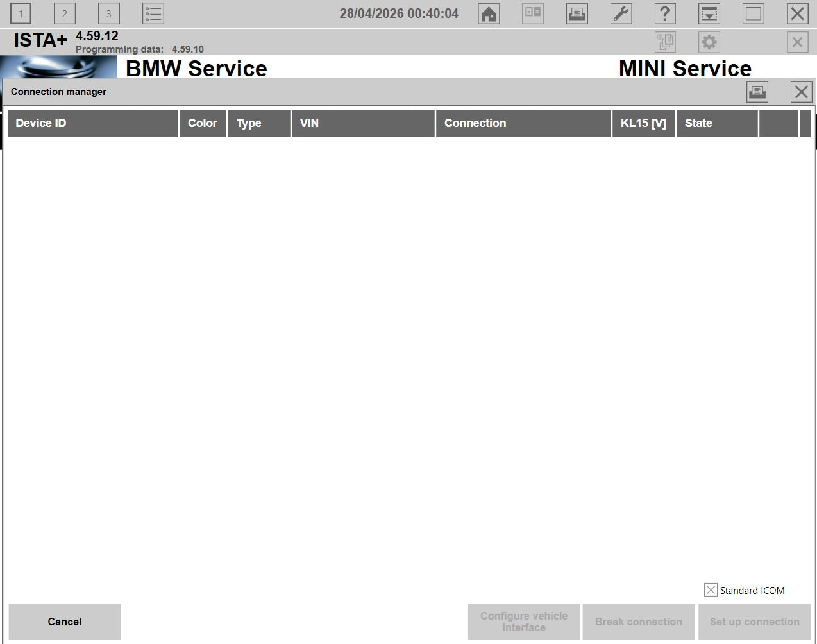Viewport: 817px width, 644px height.
Task: Open help with the question mark icon
Action: 665,13
